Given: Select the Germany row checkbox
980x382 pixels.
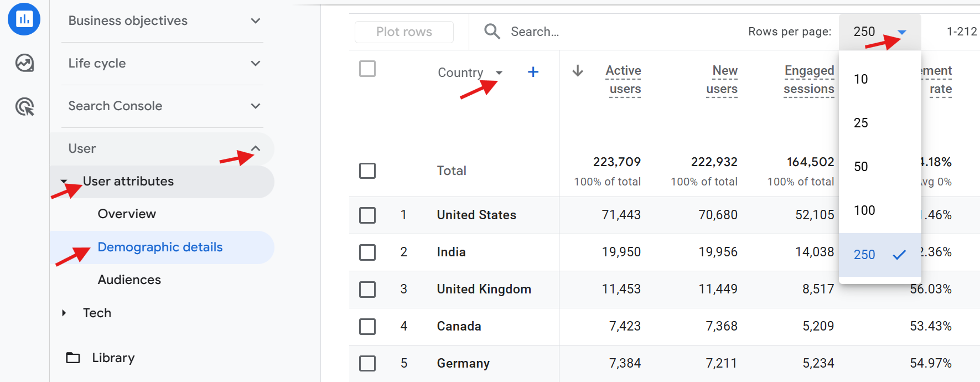Looking at the screenshot, I should pyautogui.click(x=367, y=363).
